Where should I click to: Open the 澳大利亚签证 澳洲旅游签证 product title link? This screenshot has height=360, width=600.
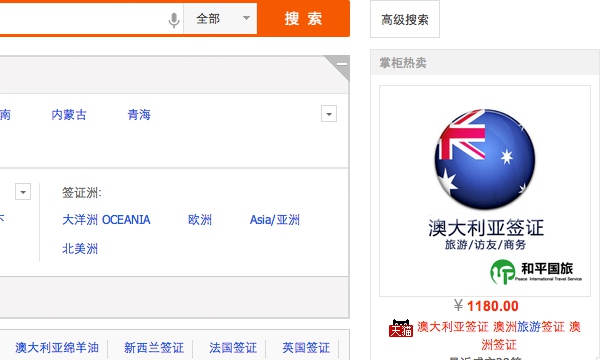coord(499,336)
